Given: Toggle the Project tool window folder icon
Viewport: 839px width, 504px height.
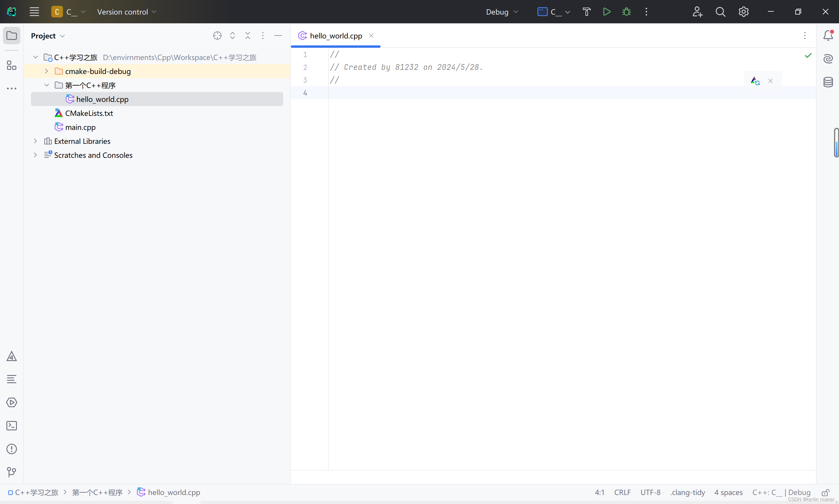Looking at the screenshot, I should click(12, 36).
